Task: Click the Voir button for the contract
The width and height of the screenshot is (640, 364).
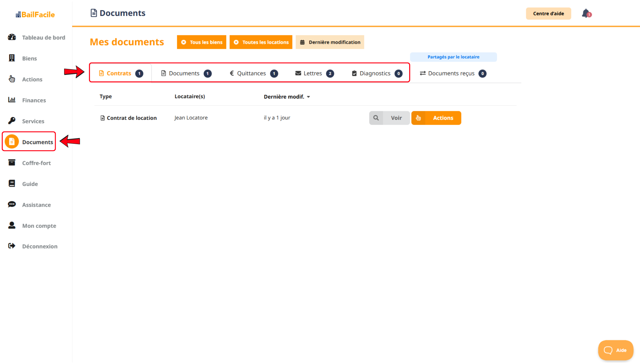Action: [x=390, y=118]
